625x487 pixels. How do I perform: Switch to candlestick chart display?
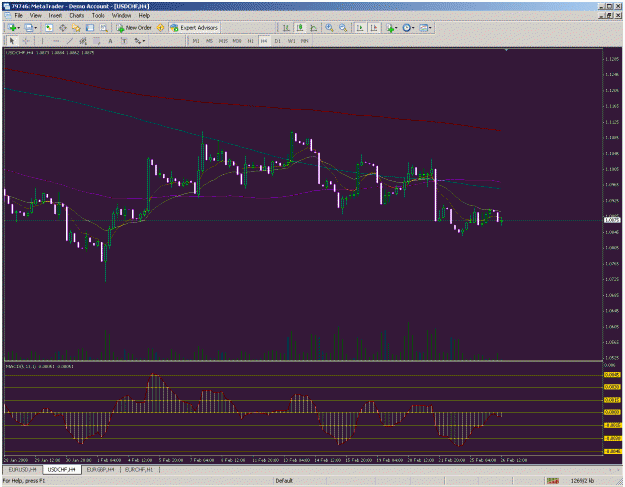(300, 28)
